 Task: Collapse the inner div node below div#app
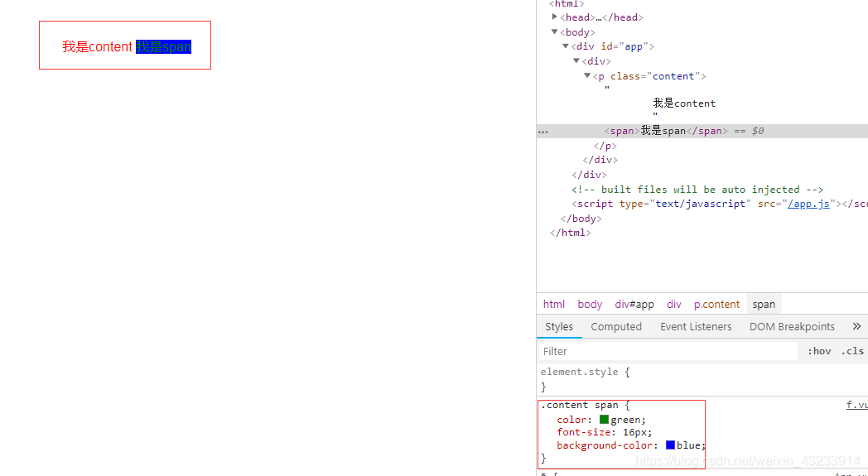point(576,61)
